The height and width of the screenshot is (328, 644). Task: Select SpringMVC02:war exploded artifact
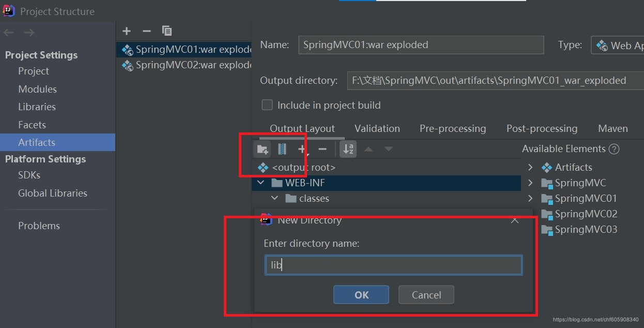pyautogui.click(x=184, y=65)
